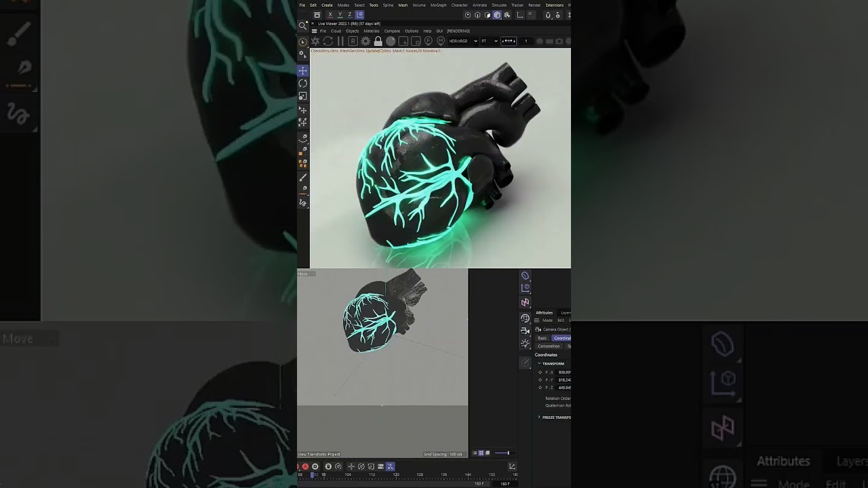Click the highlighted cube mode icon top bar
Viewport: 868px width, 488px height.
tap(497, 15)
